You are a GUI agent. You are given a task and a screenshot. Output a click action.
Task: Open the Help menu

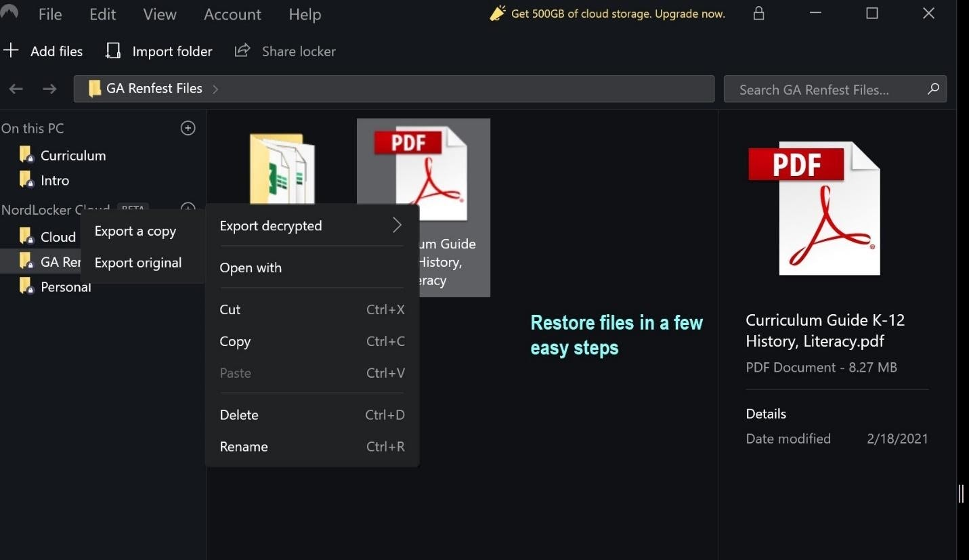point(305,14)
